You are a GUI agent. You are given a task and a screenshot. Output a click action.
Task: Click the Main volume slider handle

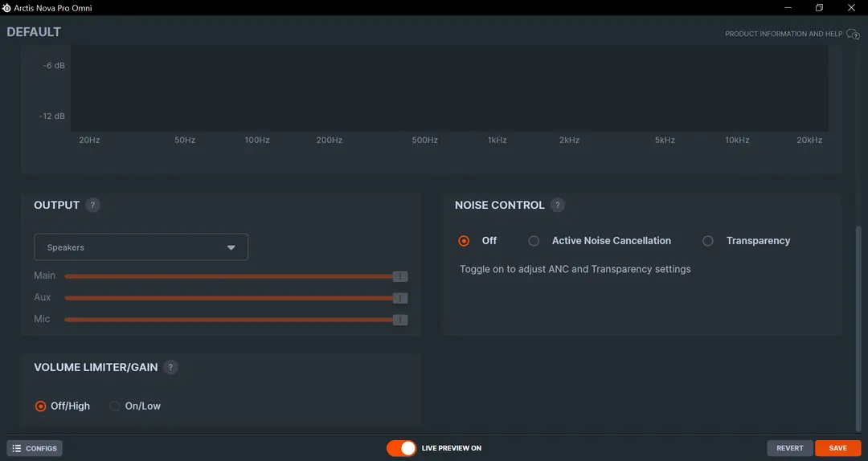click(x=400, y=276)
